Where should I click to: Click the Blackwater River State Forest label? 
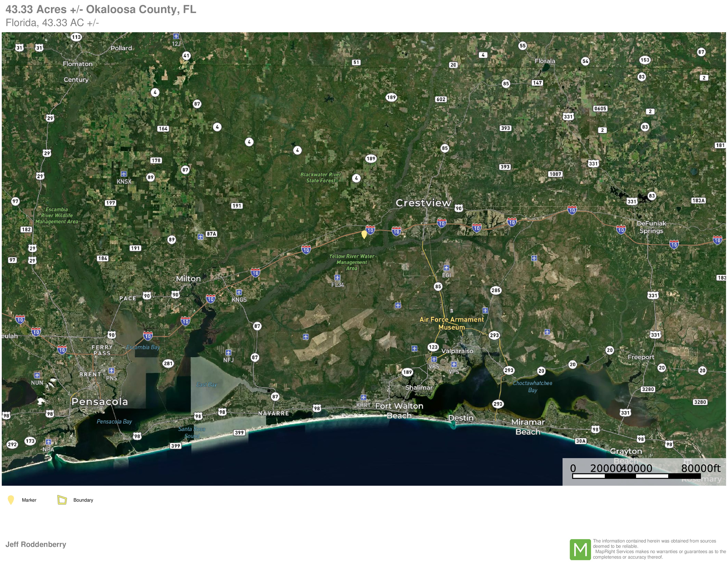tap(321, 178)
